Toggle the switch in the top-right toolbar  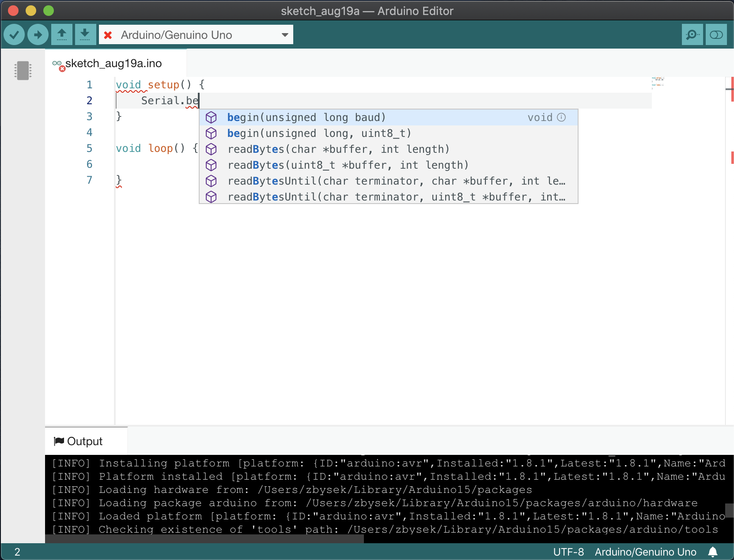click(x=716, y=34)
